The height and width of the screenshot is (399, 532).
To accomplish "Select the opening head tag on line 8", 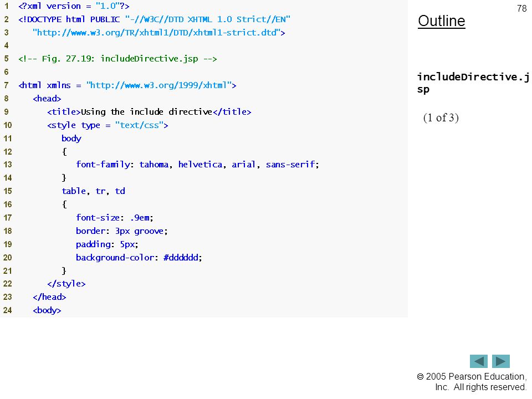I will 47,99.
